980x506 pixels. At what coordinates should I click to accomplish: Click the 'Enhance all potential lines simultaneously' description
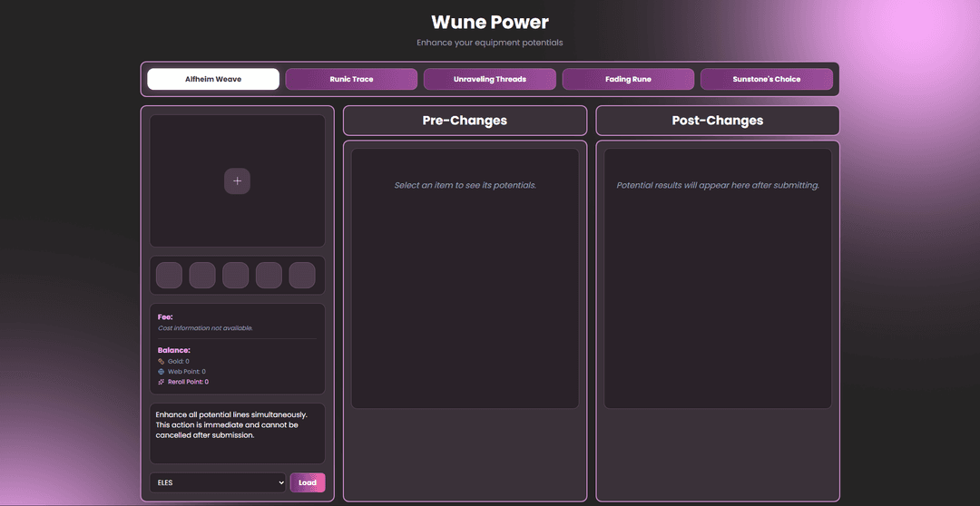tap(231, 424)
